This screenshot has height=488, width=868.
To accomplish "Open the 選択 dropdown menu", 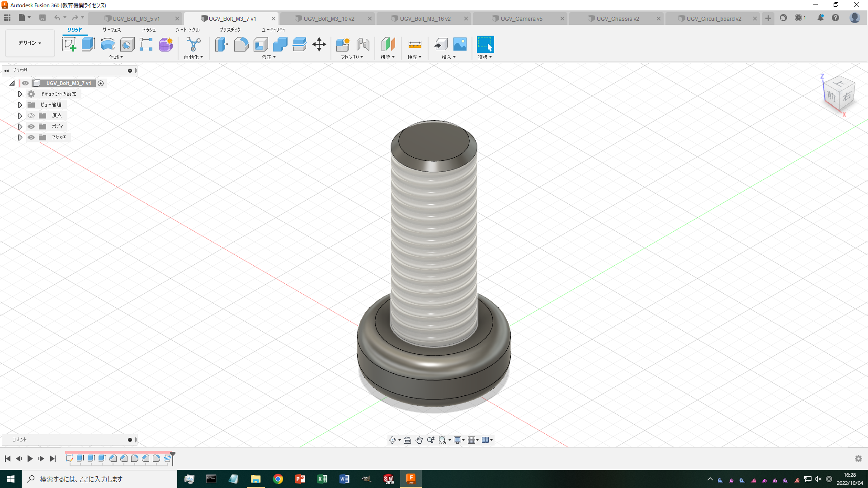I will [x=485, y=57].
